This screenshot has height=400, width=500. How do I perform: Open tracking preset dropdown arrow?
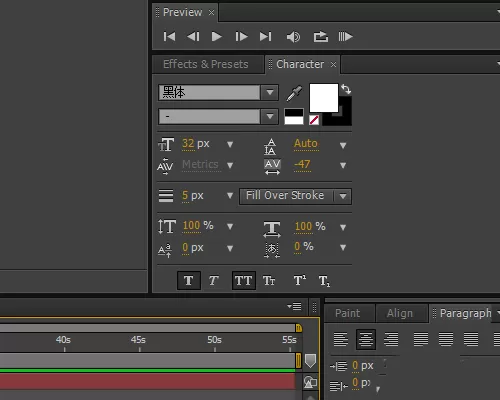point(343,165)
